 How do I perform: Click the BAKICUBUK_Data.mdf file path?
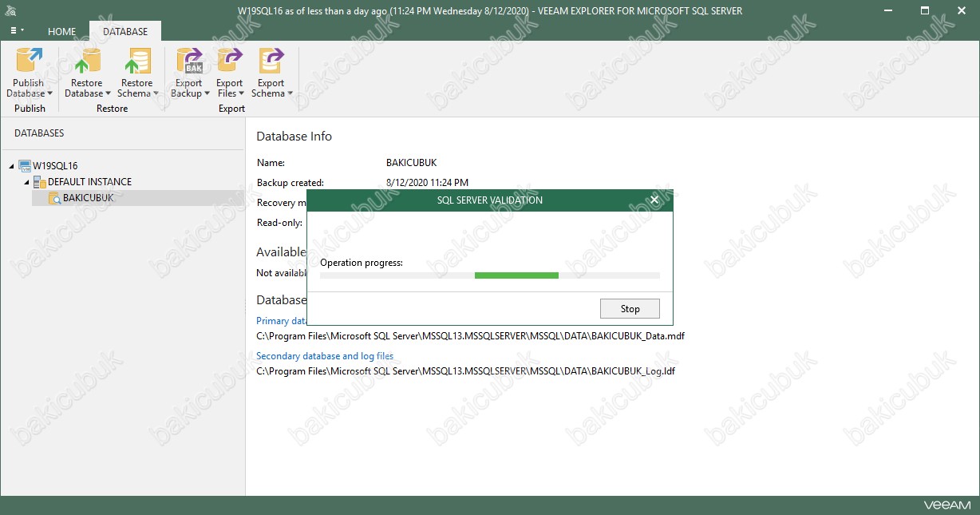470,336
